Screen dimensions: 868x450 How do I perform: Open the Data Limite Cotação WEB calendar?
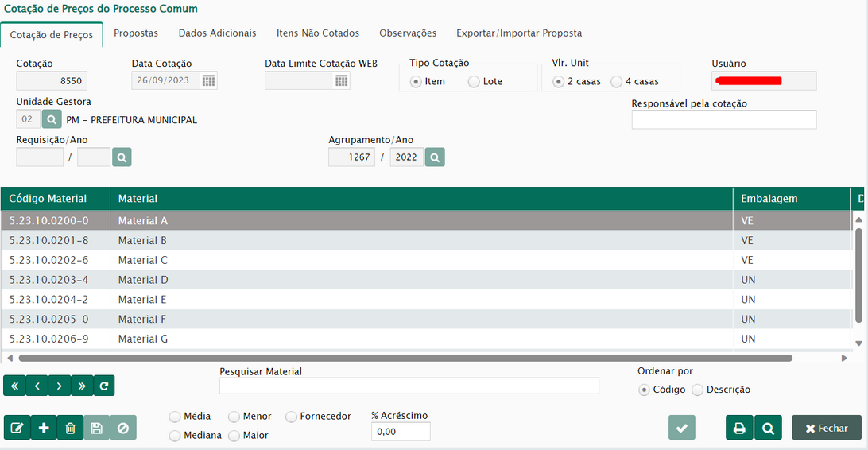point(341,80)
